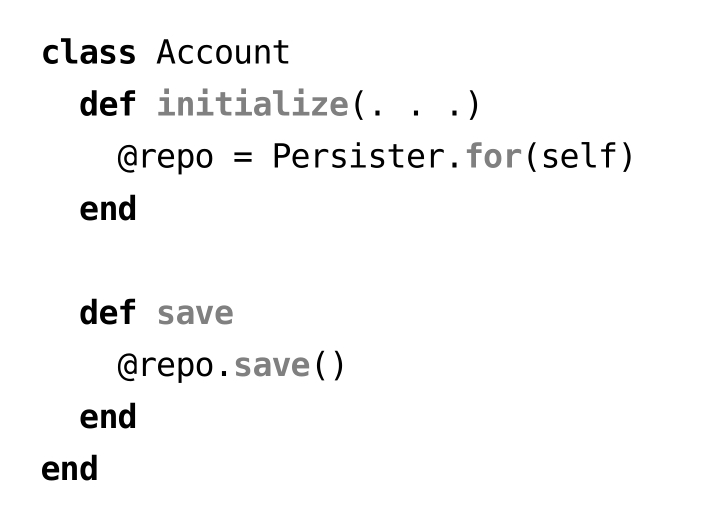Click the save call after @repo.
This screenshot has height=513, width=717.
click(271, 366)
